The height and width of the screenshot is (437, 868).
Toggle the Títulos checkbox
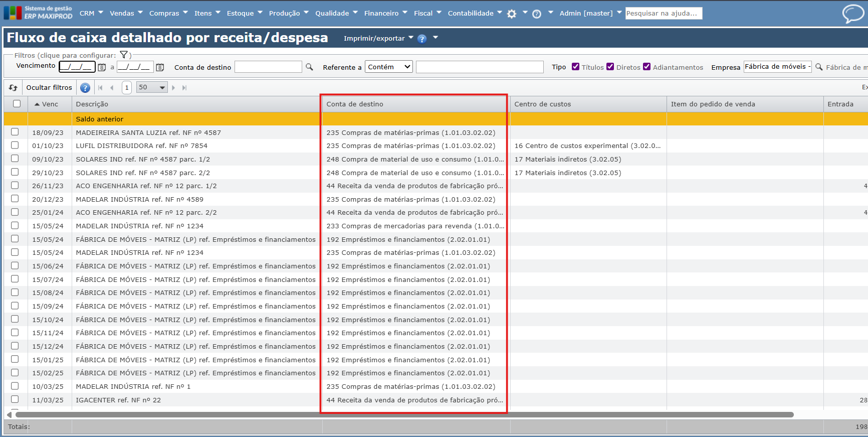point(576,67)
